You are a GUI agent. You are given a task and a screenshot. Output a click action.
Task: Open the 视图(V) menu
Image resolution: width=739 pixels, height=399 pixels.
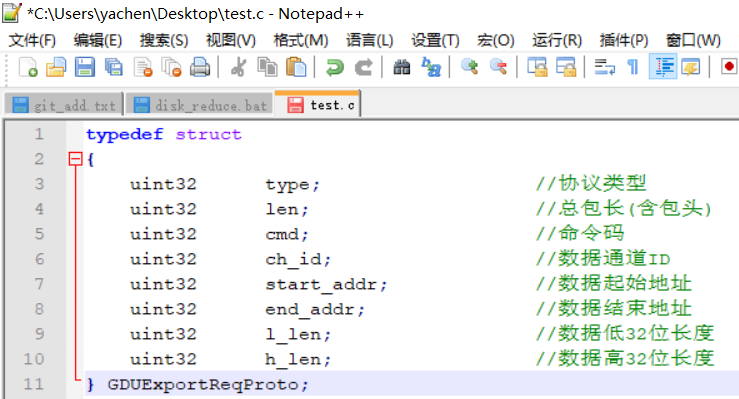(x=230, y=40)
